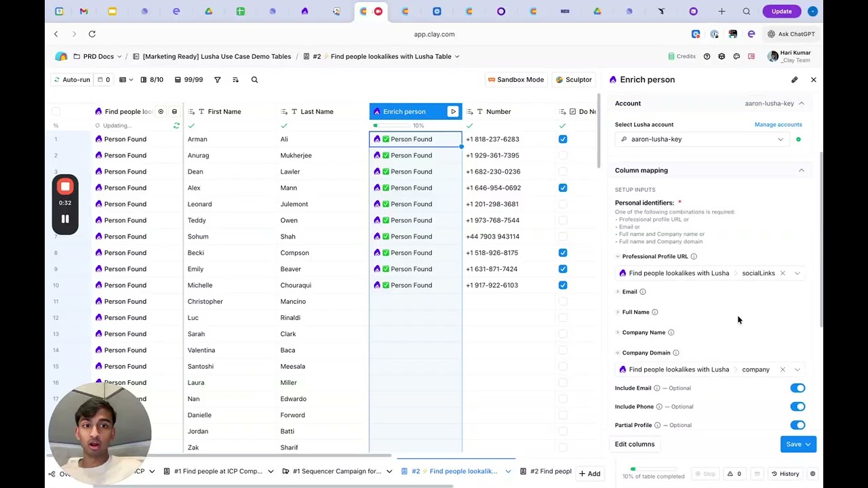Expand the Full Name field disclosure
The height and width of the screenshot is (488, 868).
pos(618,312)
